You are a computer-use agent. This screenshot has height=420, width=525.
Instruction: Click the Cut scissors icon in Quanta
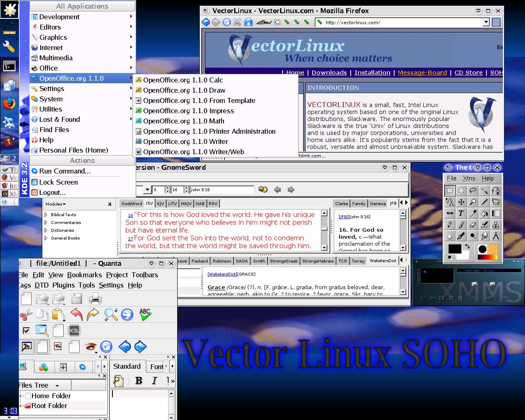click(x=26, y=315)
